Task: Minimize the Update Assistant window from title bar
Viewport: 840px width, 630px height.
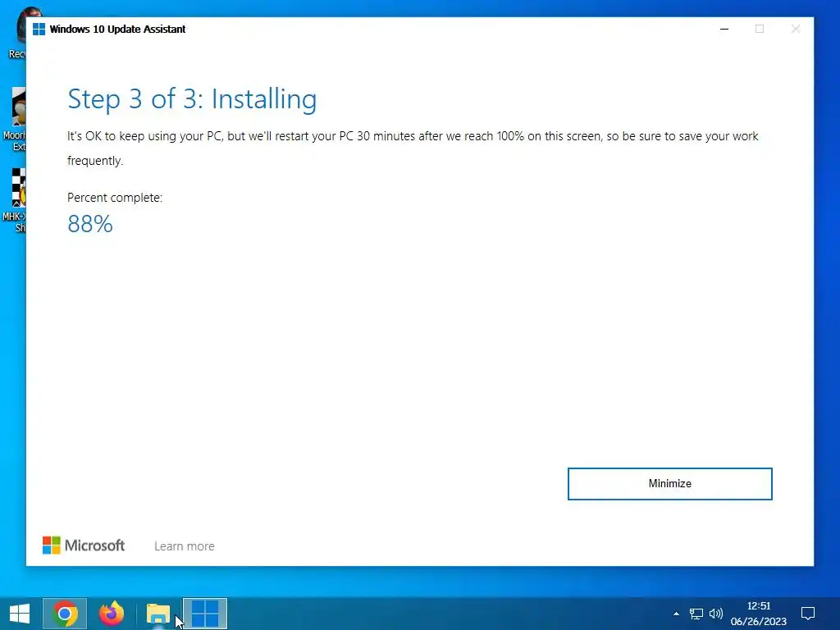Action: pyautogui.click(x=724, y=29)
